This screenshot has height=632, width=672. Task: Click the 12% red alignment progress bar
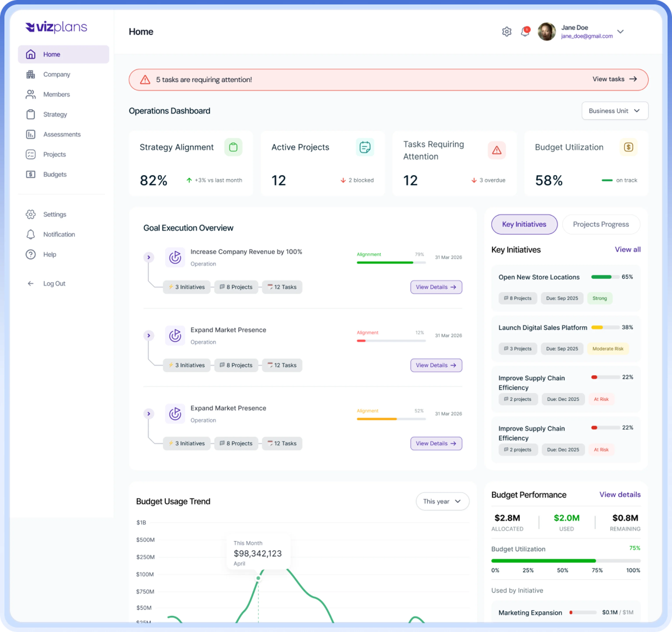[391, 341]
